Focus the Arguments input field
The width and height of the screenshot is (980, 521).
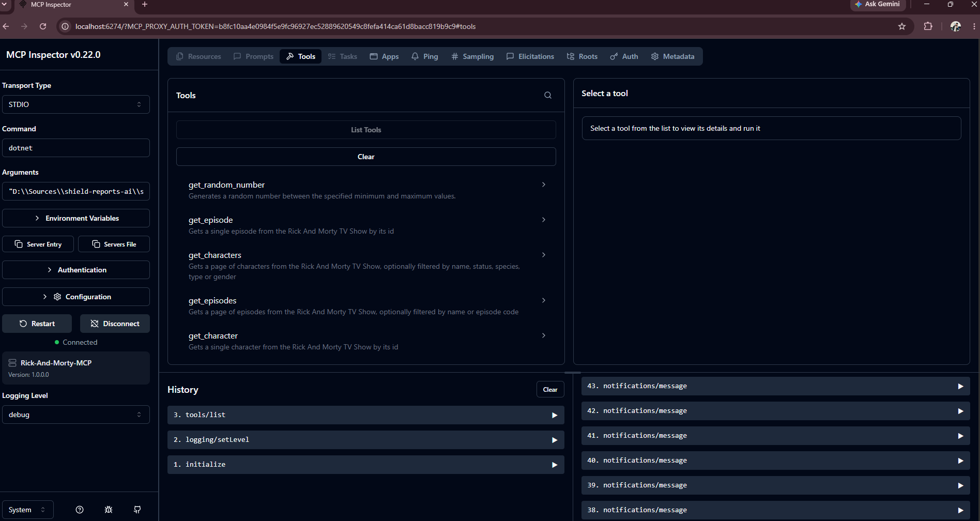pos(76,191)
